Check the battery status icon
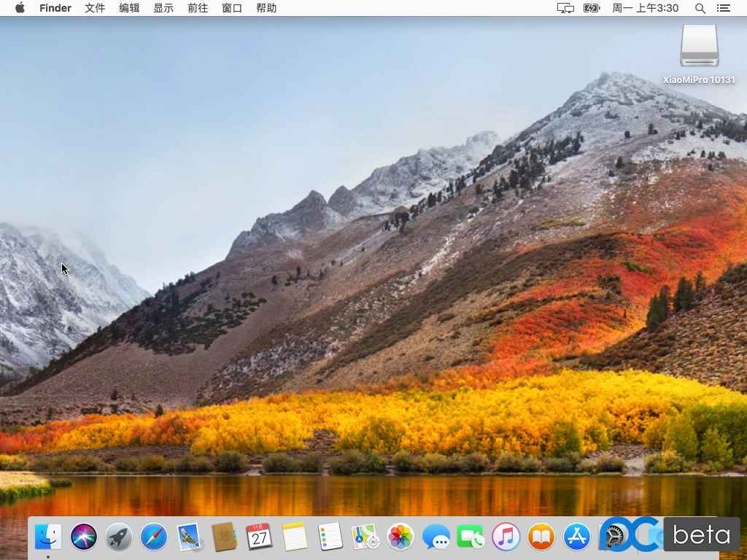Viewport: 747px width, 560px height. coord(591,8)
